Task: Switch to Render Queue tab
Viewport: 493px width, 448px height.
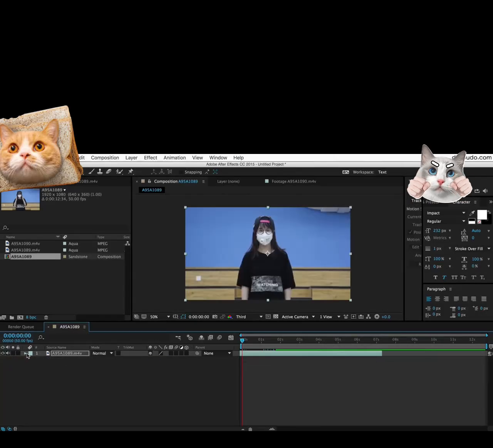Action: (x=21, y=327)
